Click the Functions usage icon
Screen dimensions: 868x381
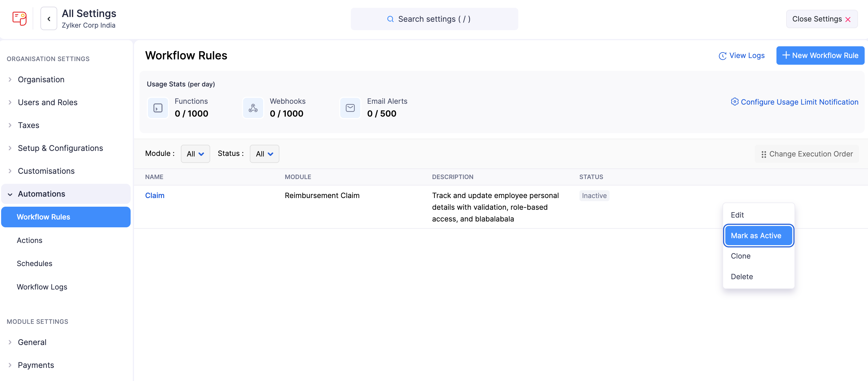pos(158,108)
